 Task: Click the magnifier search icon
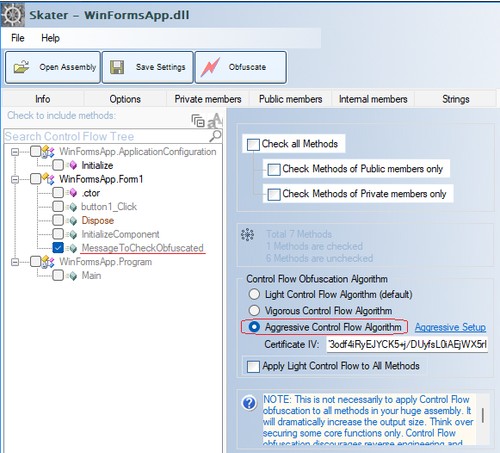[216, 136]
